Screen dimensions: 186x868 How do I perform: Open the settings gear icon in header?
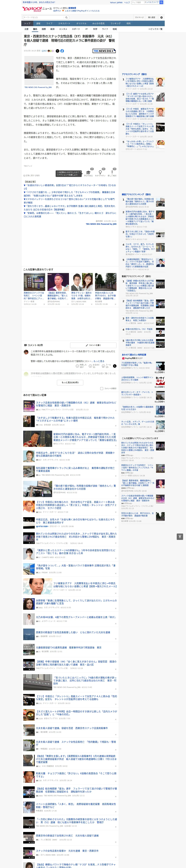(x=161, y=18)
